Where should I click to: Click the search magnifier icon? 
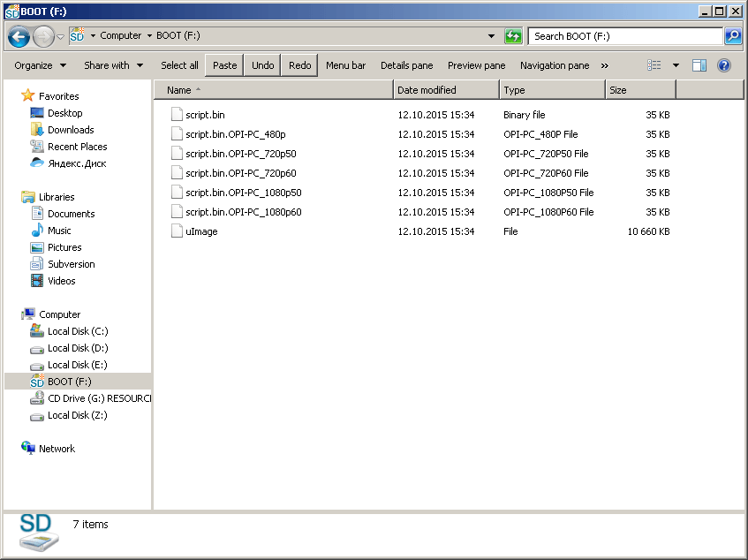[x=732, y=36]
